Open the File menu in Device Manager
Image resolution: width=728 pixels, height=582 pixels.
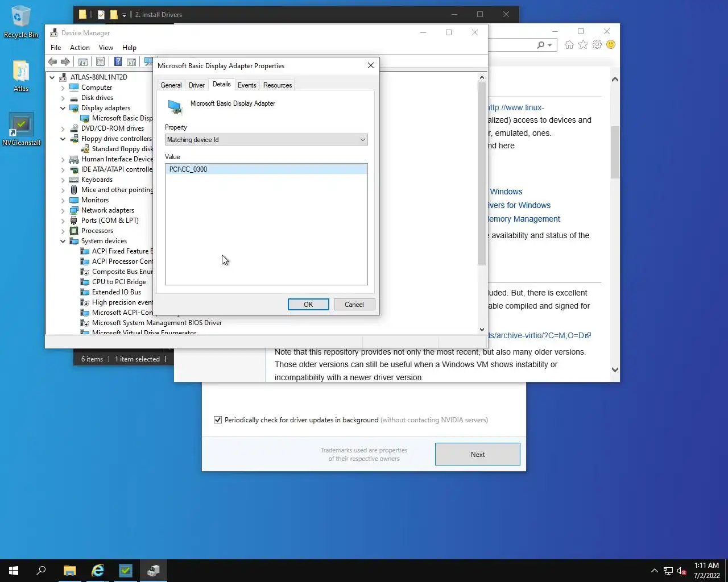tap(56, 48)
